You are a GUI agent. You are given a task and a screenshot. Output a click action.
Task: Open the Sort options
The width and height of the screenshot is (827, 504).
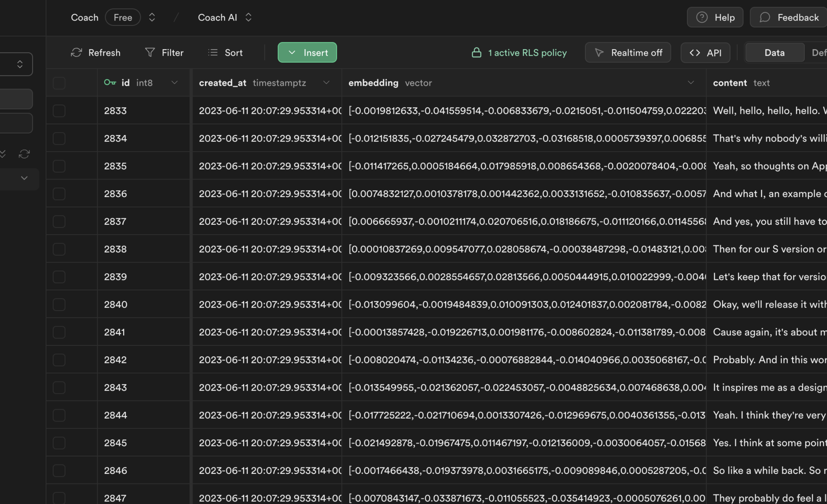(225, 52)
